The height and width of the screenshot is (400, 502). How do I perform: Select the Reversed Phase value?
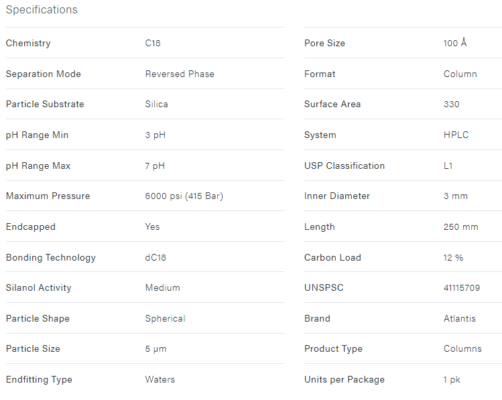pyautogui.click(x=180, y=74)
